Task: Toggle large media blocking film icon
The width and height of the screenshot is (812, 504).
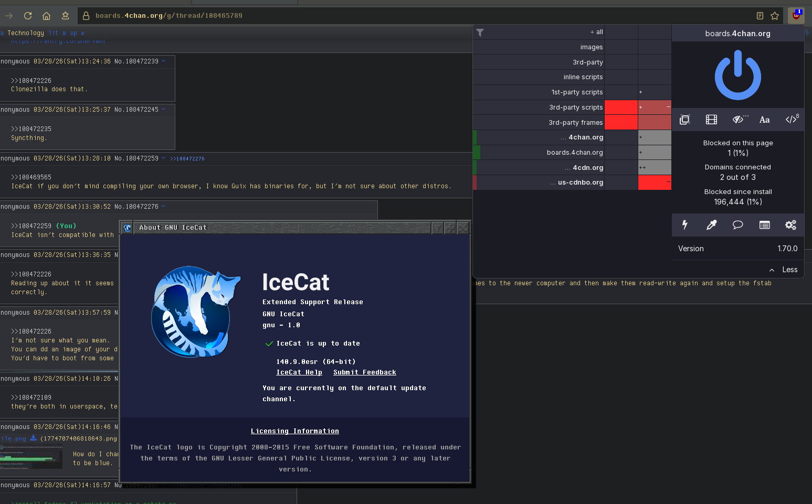Action: pyautogui.click(x=711, y=120)
